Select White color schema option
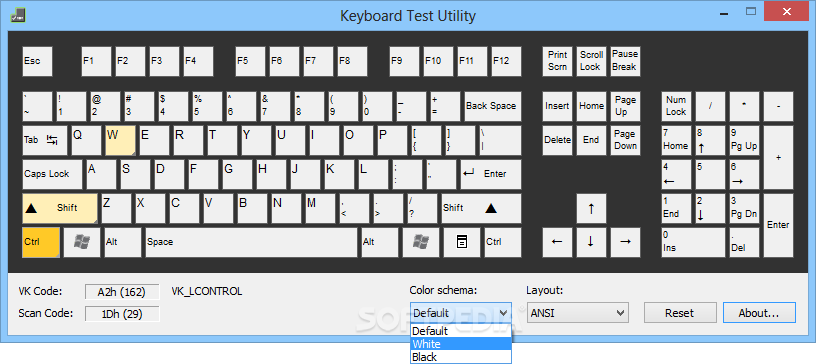The width and height of the screenshot is (816, 364). 461,344
